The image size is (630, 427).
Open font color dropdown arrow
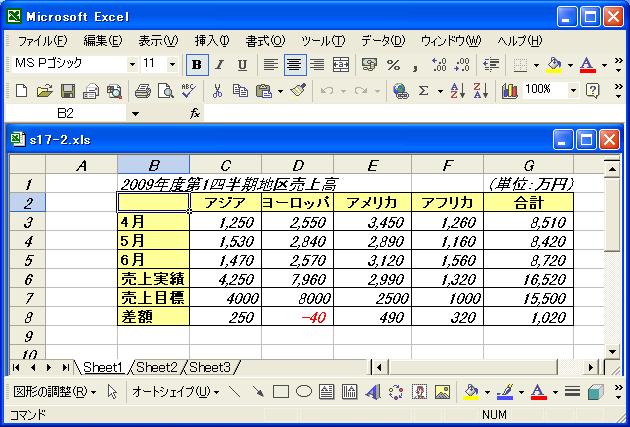pyautogui.click(x=604, y=65)
